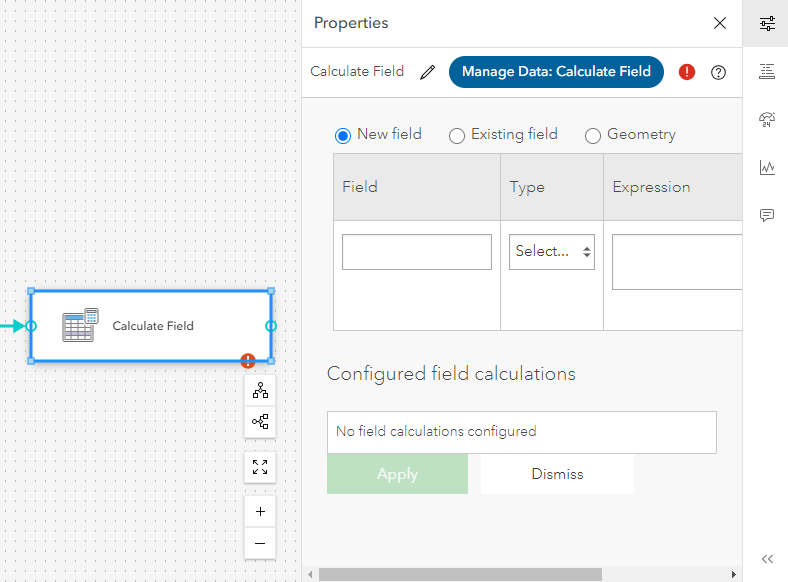Click the scrollbar left arrow
788x582 pixels.
coord(310,574)
